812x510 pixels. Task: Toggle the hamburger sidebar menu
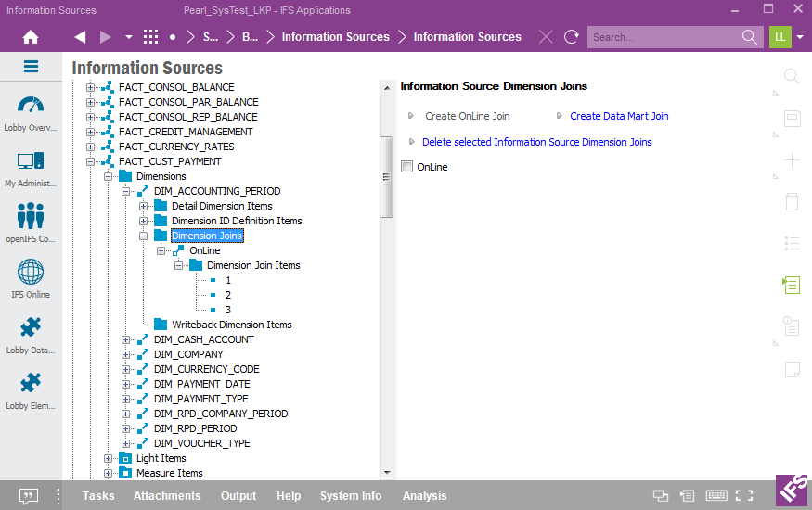[x=31, y=66]
